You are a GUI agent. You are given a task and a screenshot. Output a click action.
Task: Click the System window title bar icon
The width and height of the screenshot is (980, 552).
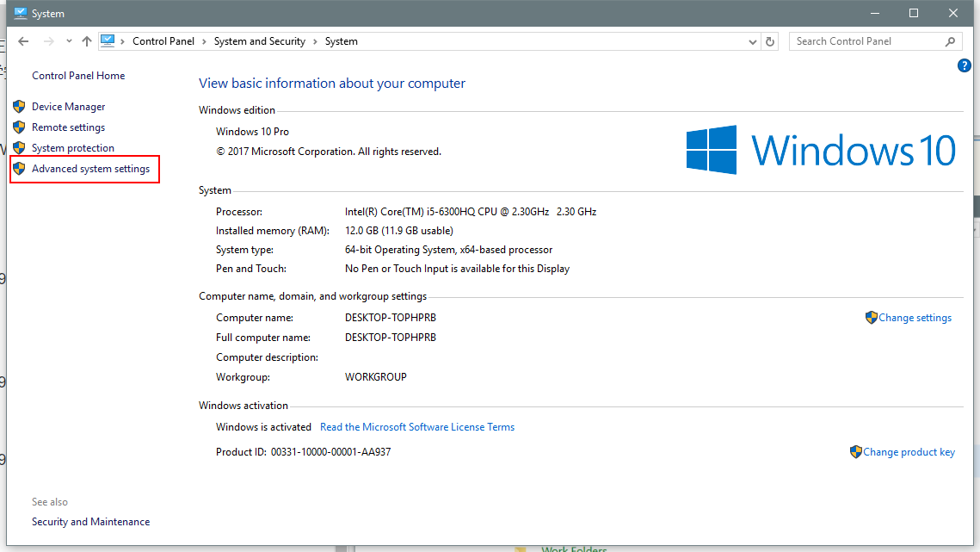point(21,13)
